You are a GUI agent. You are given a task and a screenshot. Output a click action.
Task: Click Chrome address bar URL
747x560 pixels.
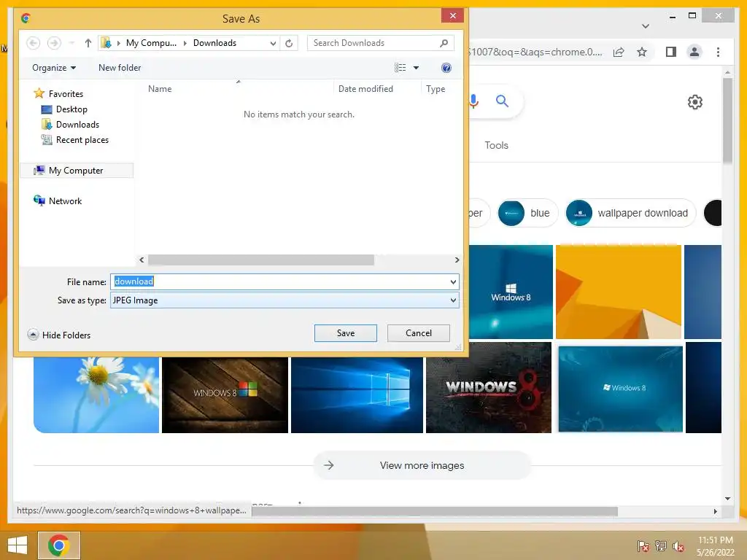[536, 52]
